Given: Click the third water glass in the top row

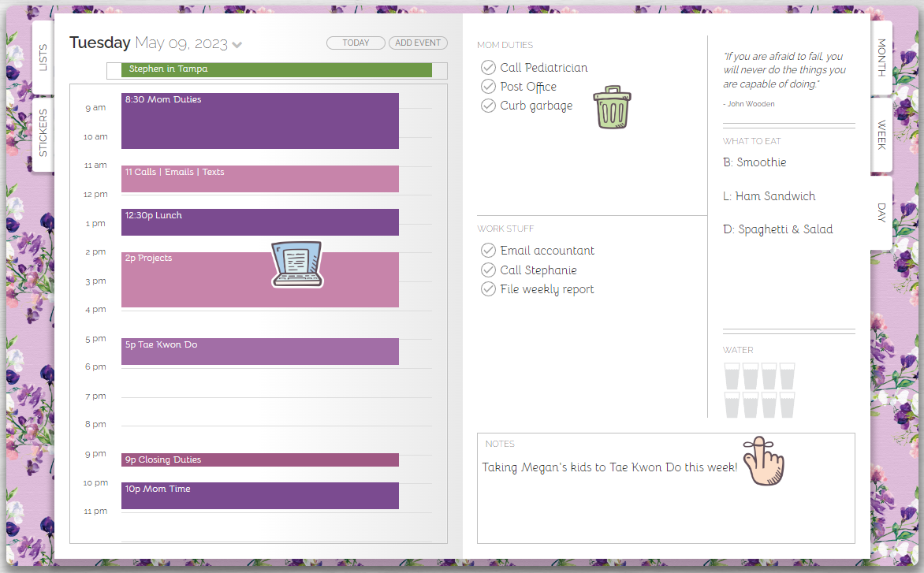Looking at the screenshot, I should [769, 377].
